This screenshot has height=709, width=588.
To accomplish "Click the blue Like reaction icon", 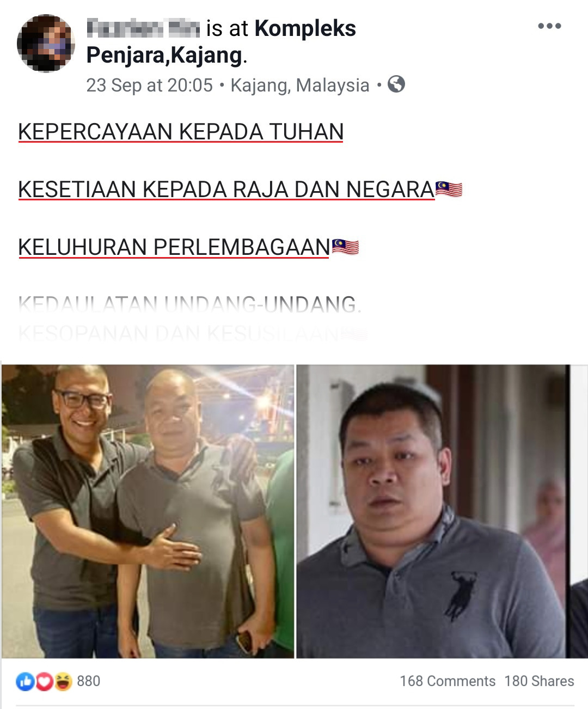I will tap(25, 681).
